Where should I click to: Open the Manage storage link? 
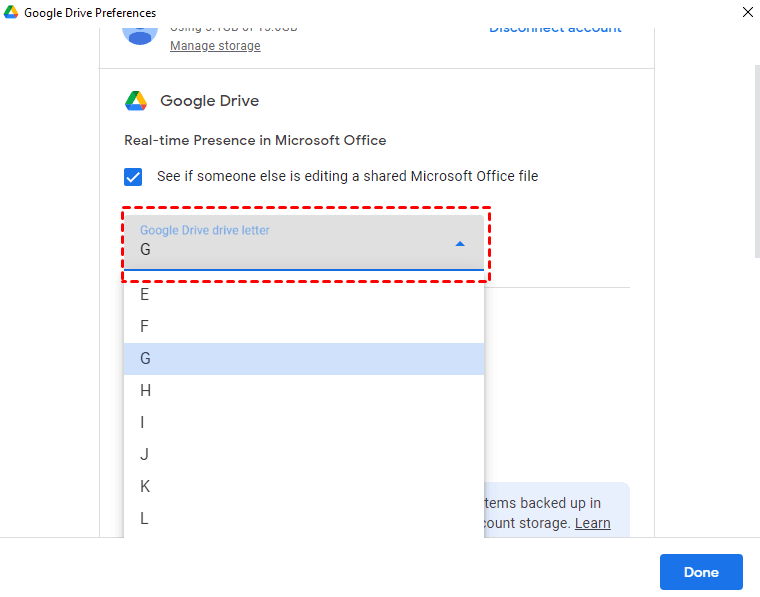click(x=215, y=46)
